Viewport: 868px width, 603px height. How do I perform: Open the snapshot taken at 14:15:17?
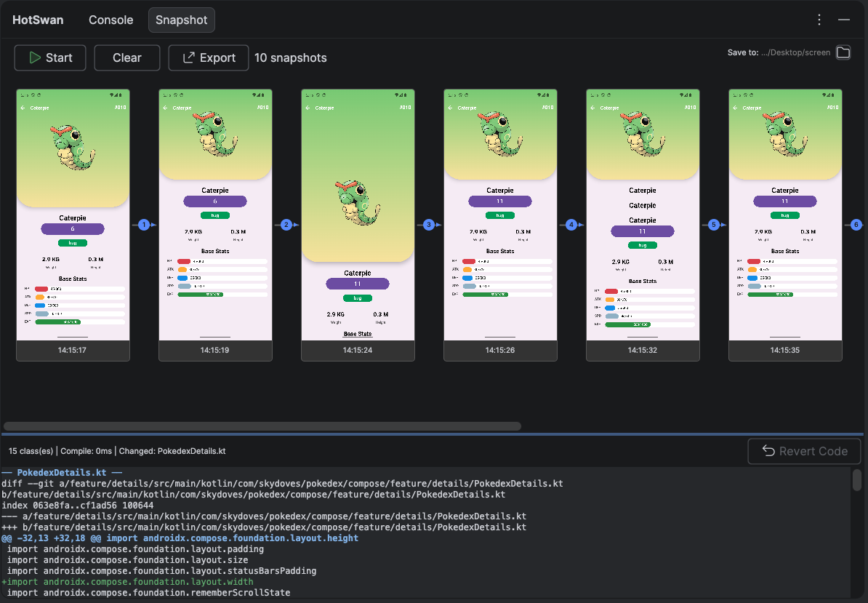pyautogui.click(x=73, y=218)
